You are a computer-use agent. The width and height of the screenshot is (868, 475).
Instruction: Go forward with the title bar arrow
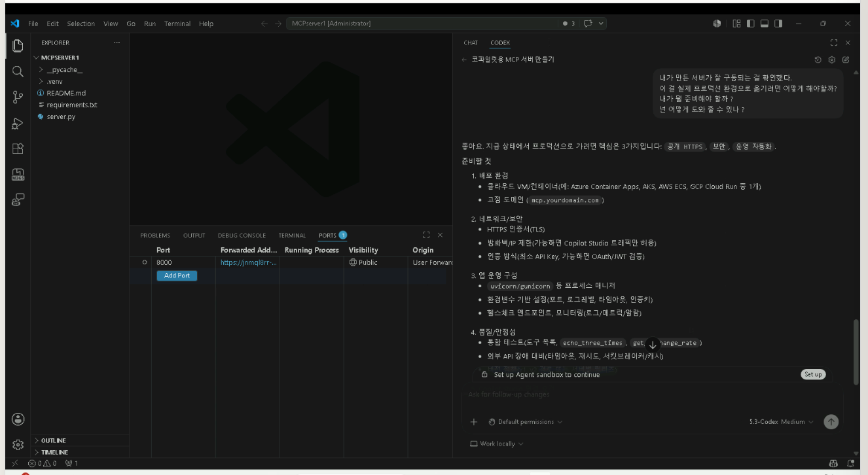(278, 24)
